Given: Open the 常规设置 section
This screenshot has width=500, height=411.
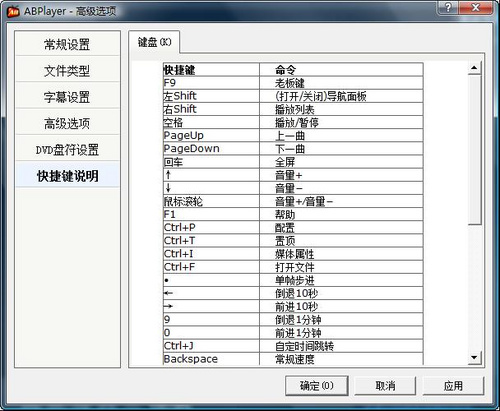Looking at the screenshot, I should click(x=67, y=44).
